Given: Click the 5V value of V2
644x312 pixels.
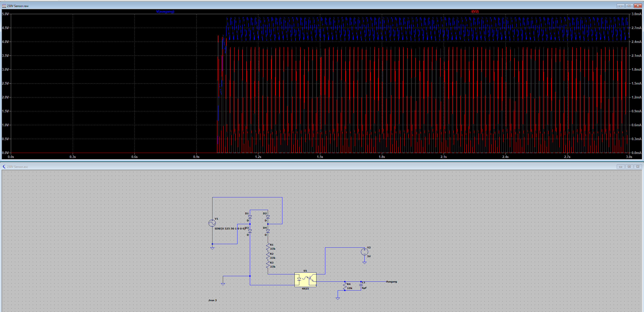Looking at the screenshot, I should point(369,256).
